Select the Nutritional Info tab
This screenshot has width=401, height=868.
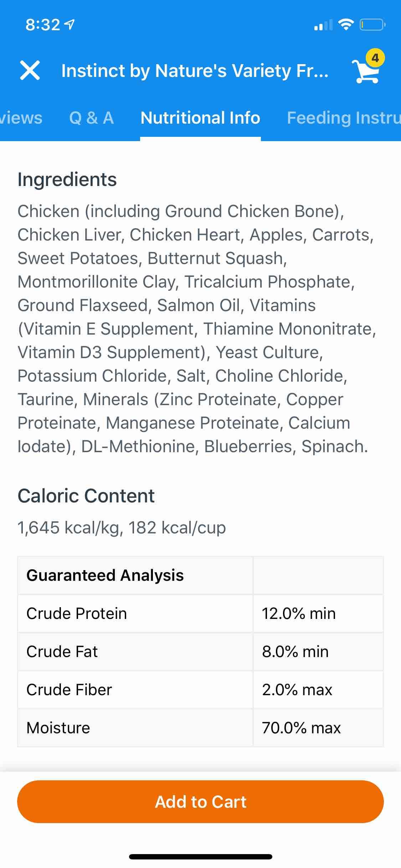pos(200,118)
